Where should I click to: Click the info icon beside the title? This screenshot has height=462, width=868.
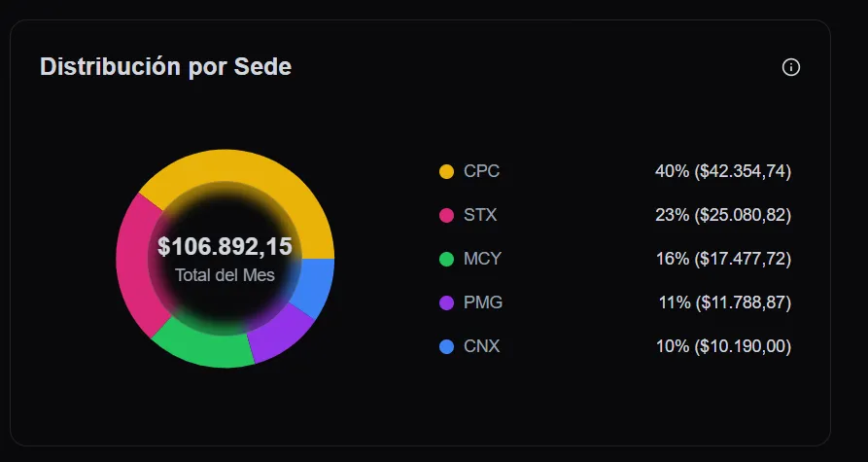[791, 67]
